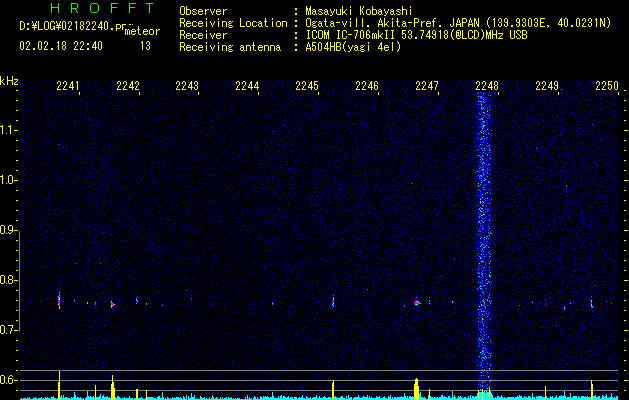Click the 'Receiver' field label
Viewport: 629px width, 400px height.
pos(203,35)
